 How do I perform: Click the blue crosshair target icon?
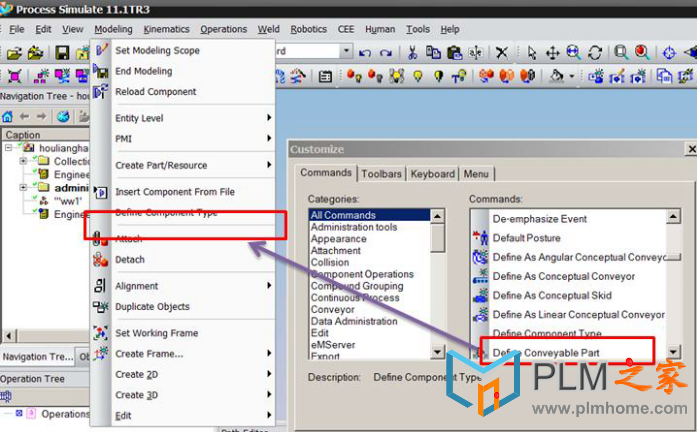pyautogui.click(x=669, y=53)
